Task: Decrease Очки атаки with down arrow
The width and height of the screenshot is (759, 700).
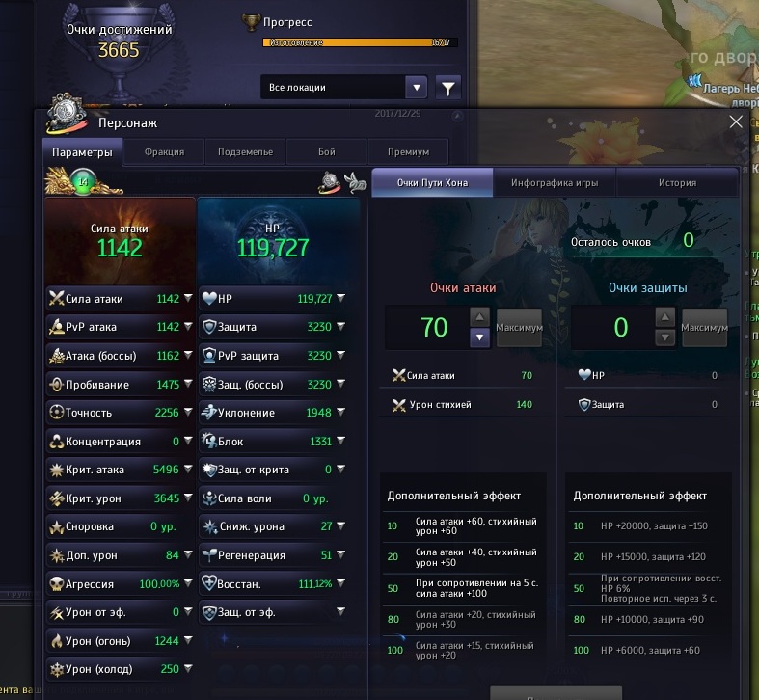Action: 479,337
